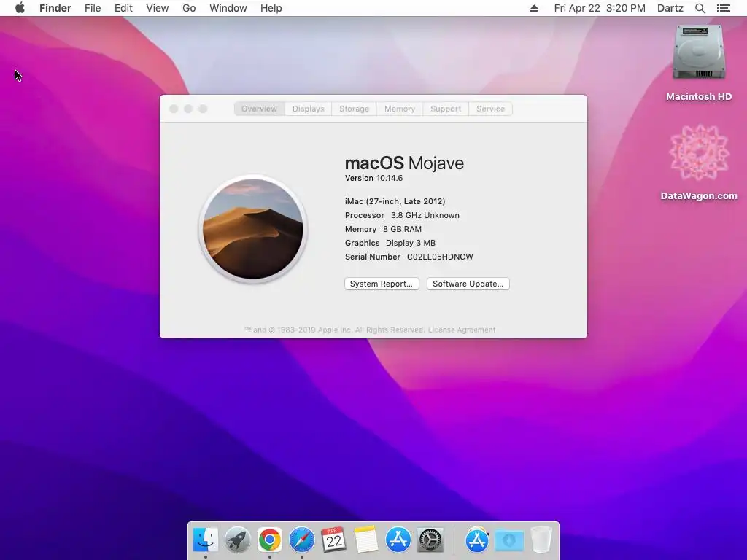Click the System Report... button
The width and height of the screenshot is (747, 560).
tap(382, 284)
